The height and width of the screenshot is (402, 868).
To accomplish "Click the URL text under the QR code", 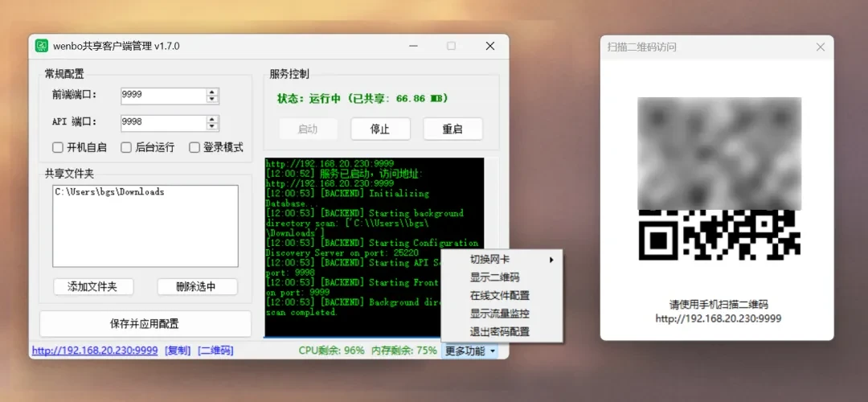I will 719,318.
